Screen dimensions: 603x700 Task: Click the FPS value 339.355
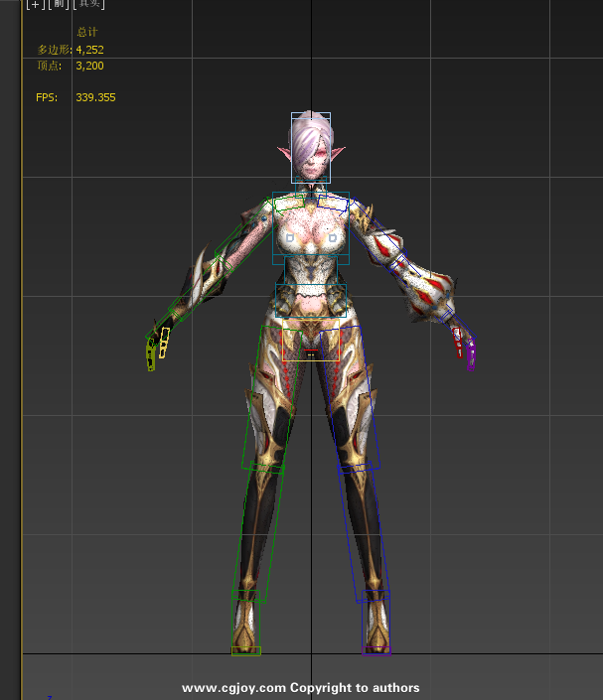tap(95, 97)
